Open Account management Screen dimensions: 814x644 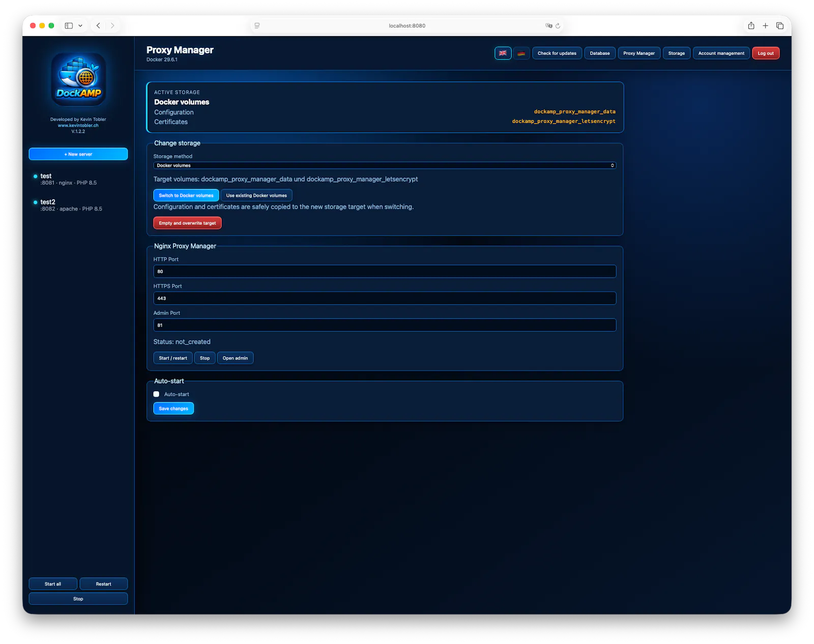coord(721,53)
